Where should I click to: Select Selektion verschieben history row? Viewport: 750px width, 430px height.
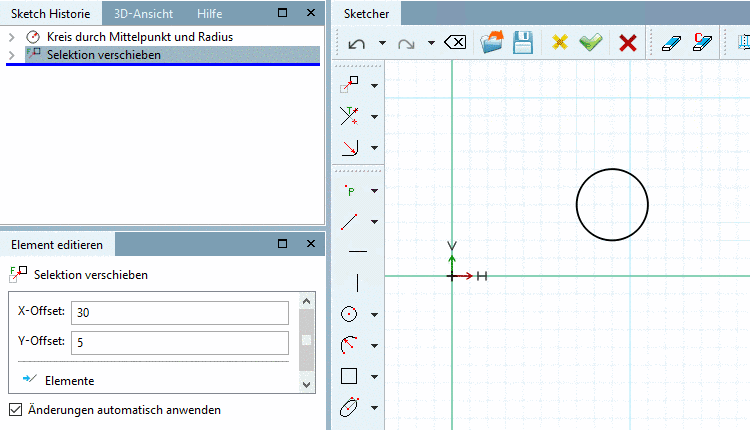(172, 55)
